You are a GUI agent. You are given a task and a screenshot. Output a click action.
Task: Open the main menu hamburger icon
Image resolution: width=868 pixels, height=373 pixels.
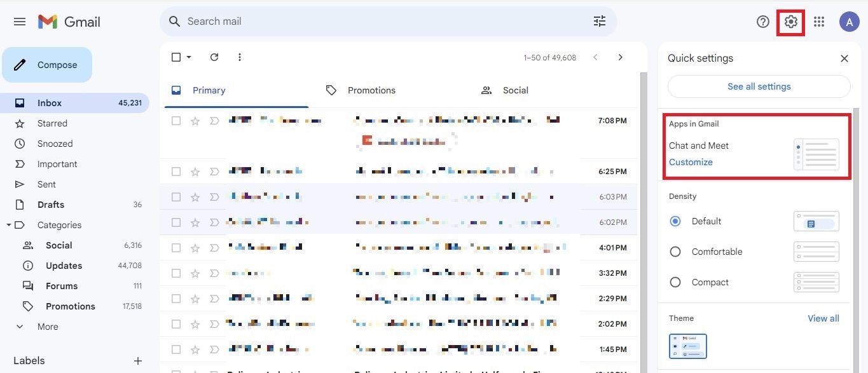tap(20, 22)
